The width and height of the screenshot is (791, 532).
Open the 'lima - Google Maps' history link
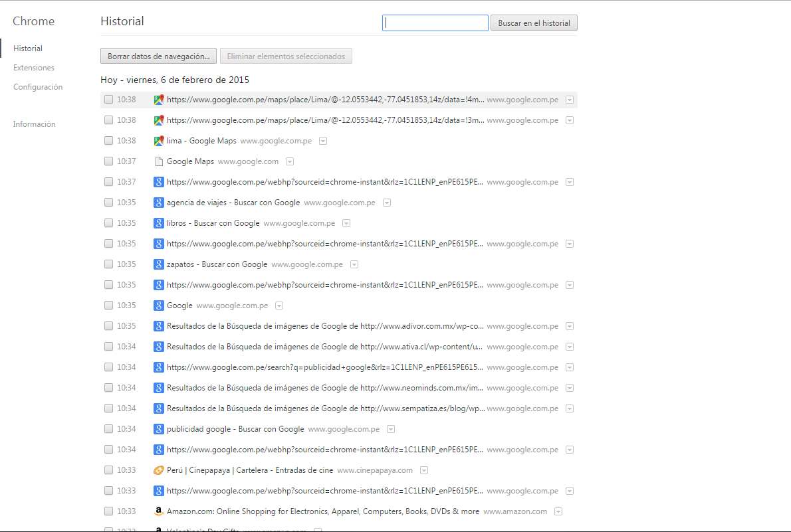(201, 141)
